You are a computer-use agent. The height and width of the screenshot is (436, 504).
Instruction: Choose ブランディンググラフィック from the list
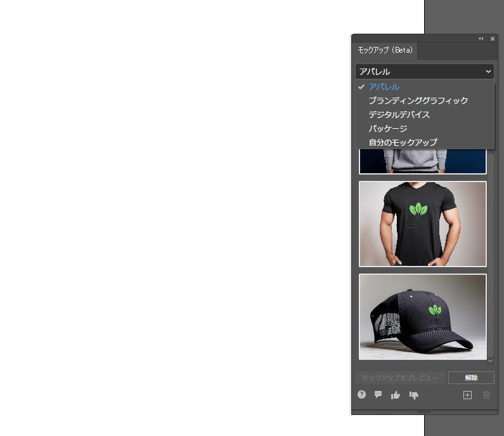424,101
